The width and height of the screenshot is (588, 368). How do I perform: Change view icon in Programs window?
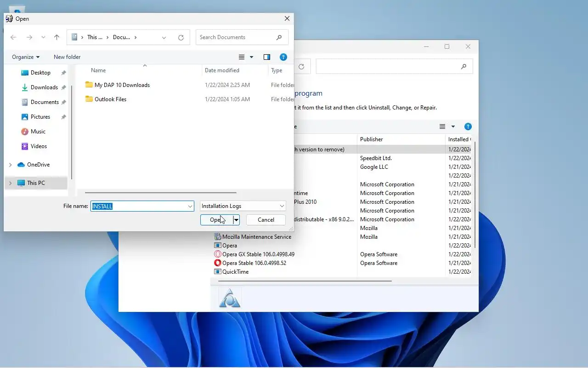[442, 126]
